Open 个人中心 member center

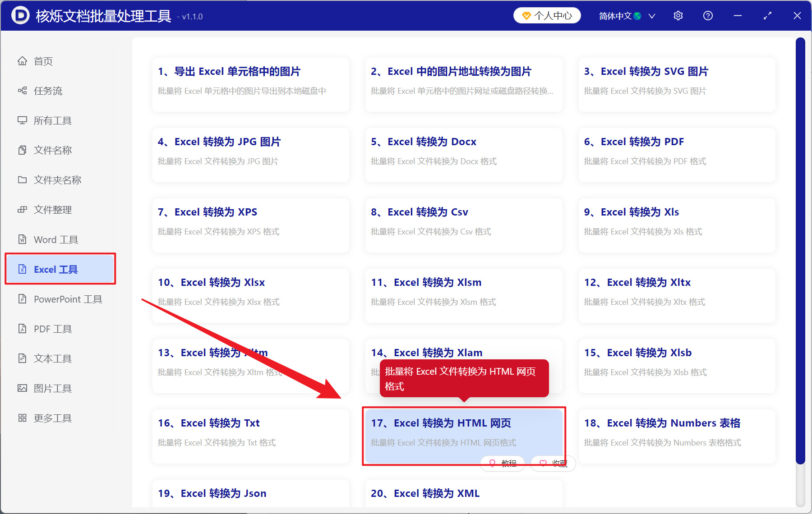(x=546, y=15)
